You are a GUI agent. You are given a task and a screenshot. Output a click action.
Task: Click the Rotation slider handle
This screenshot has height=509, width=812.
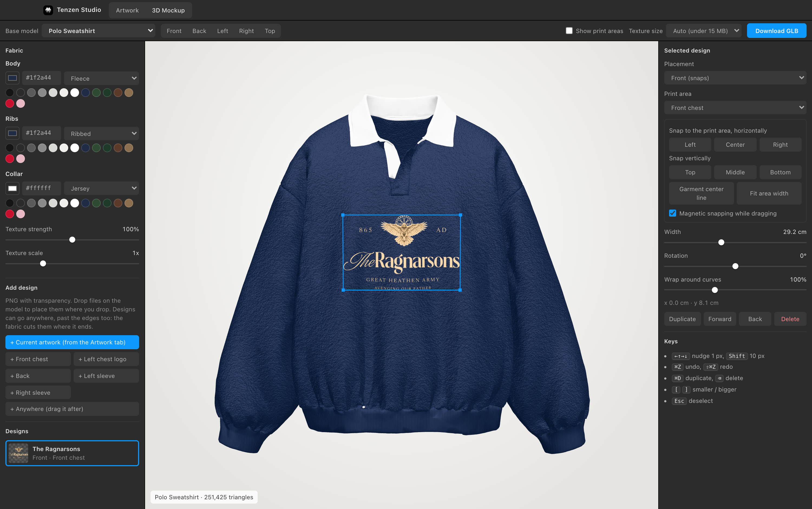tap(735, 266)
